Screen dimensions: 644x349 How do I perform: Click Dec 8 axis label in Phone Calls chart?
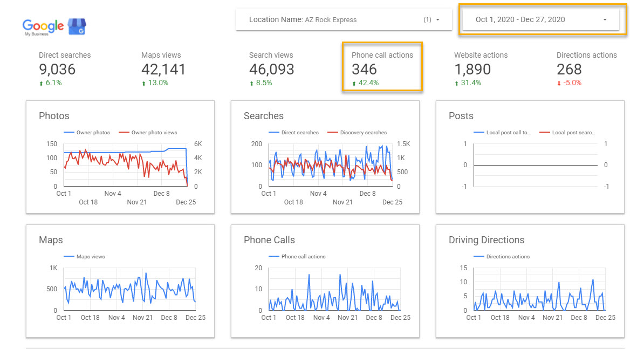point(374,318)
